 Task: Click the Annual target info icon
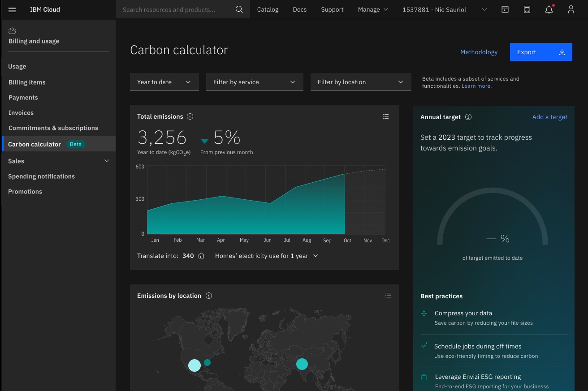point(468,117)
